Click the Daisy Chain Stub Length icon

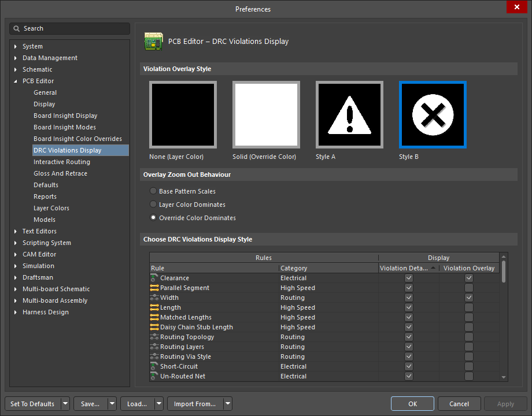click(x=153, y=327)
